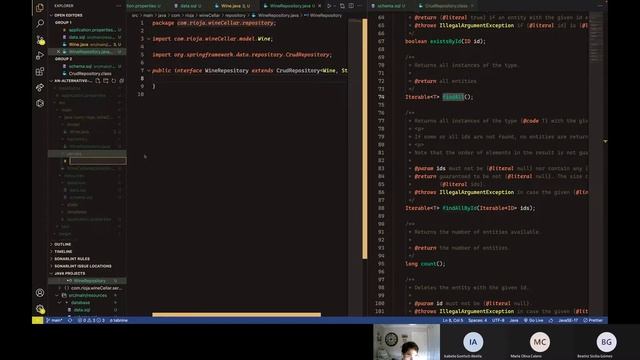Click tabnine status bar item
This screenshot has height=360, width=640.
pos(119,320)
